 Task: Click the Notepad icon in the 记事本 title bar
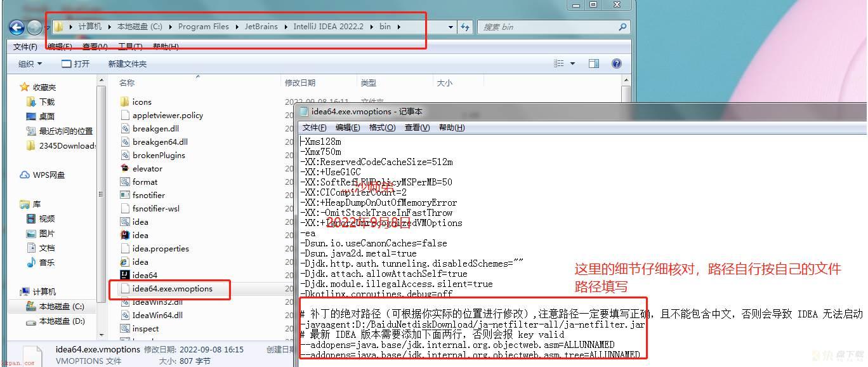[305, 111]
